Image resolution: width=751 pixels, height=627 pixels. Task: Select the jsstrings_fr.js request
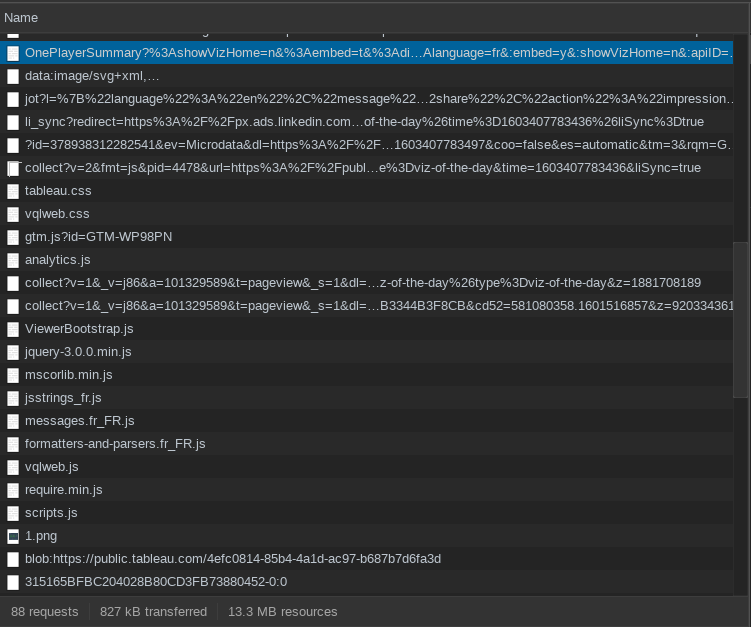366,398
